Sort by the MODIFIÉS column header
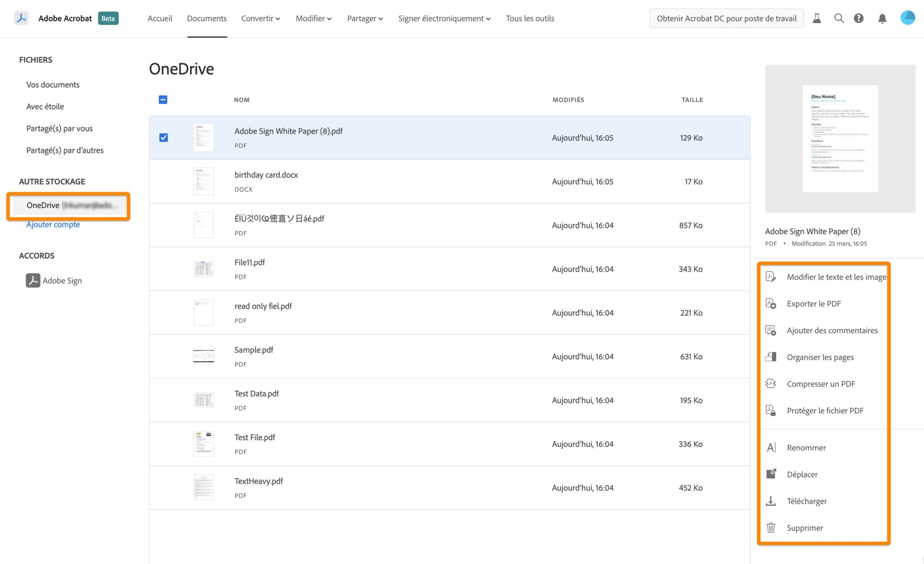This screenshot has width=924, height=564. tap(568, 100)
